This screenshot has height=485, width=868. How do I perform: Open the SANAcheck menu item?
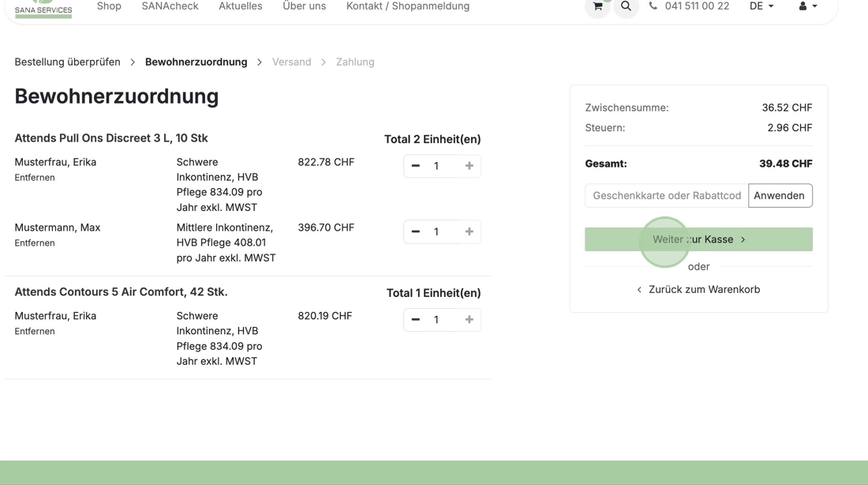[x=170, y=6]
